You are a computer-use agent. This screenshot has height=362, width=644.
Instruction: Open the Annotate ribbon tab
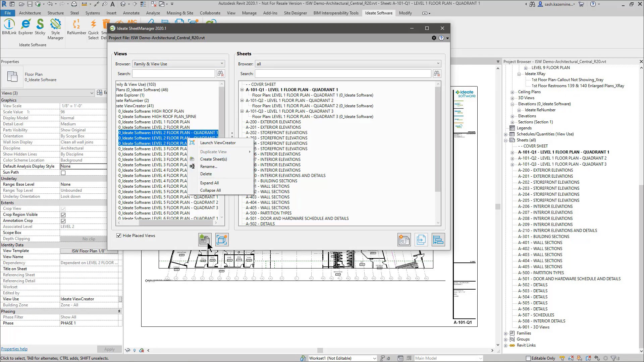coord(131,13)
